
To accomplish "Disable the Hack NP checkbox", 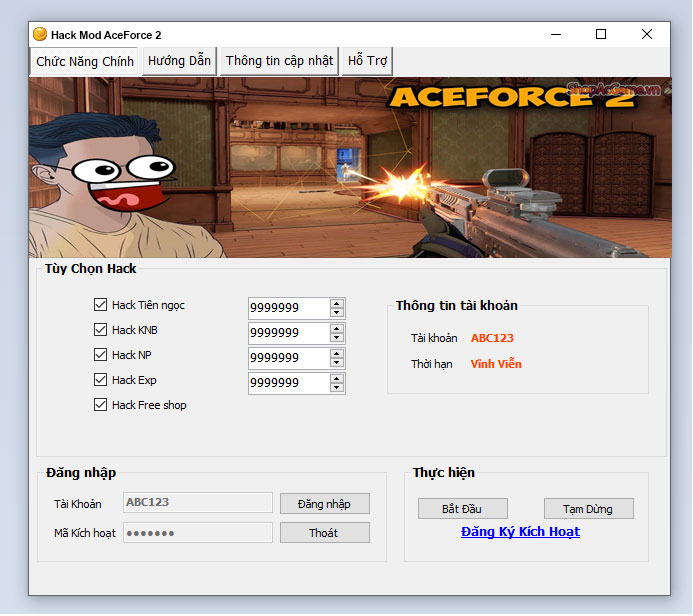I will click(100, 355).
